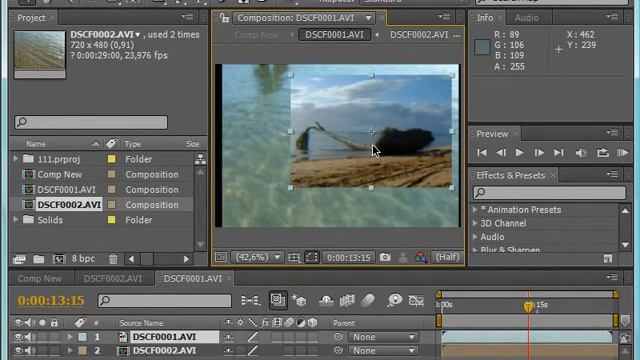Click the current time 0:00:13:15 in viewer

pos(349,258)
